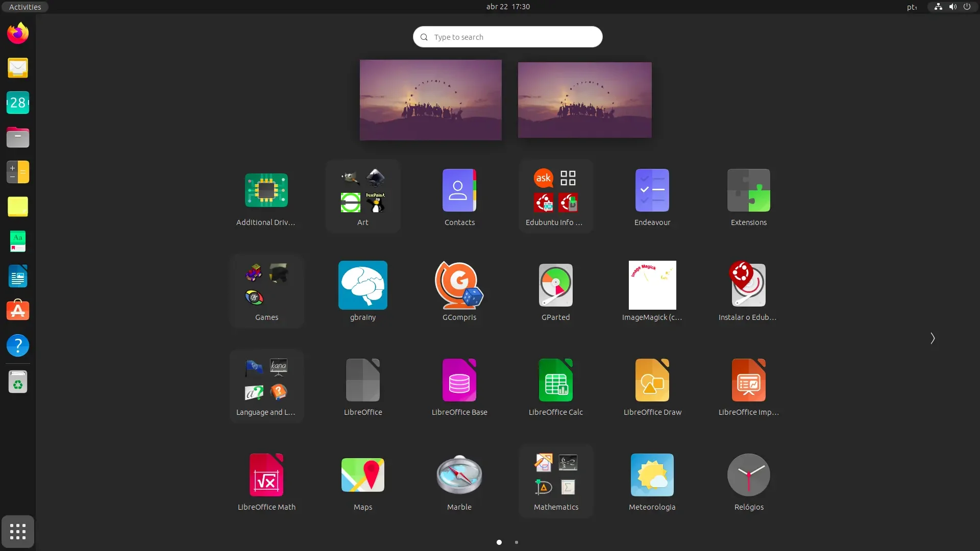The height and width of the screenshot is (551, 980).
Task: Open Help from the dock
Action: [18, 345]
